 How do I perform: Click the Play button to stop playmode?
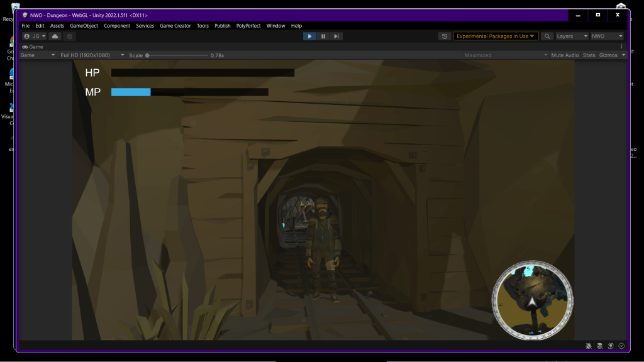click(x=309, y=36)
